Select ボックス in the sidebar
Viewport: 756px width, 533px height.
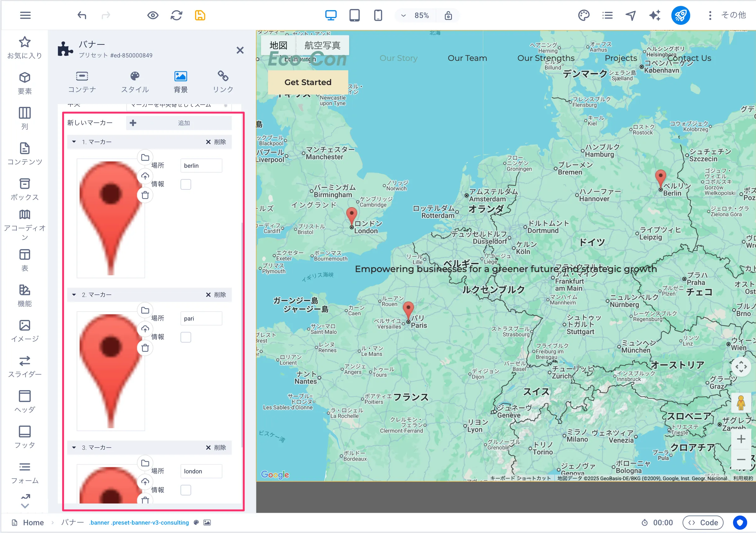tap(25, 189)
